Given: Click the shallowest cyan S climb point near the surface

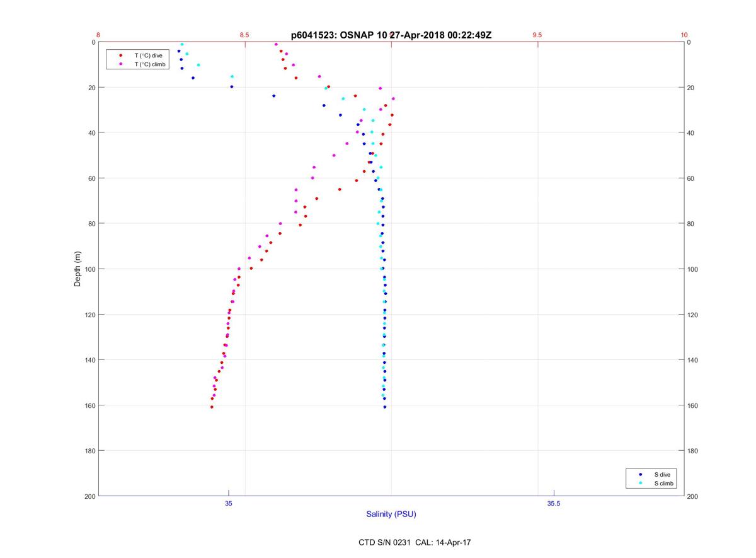Looking at the screenshot, I should coord(182,45).
